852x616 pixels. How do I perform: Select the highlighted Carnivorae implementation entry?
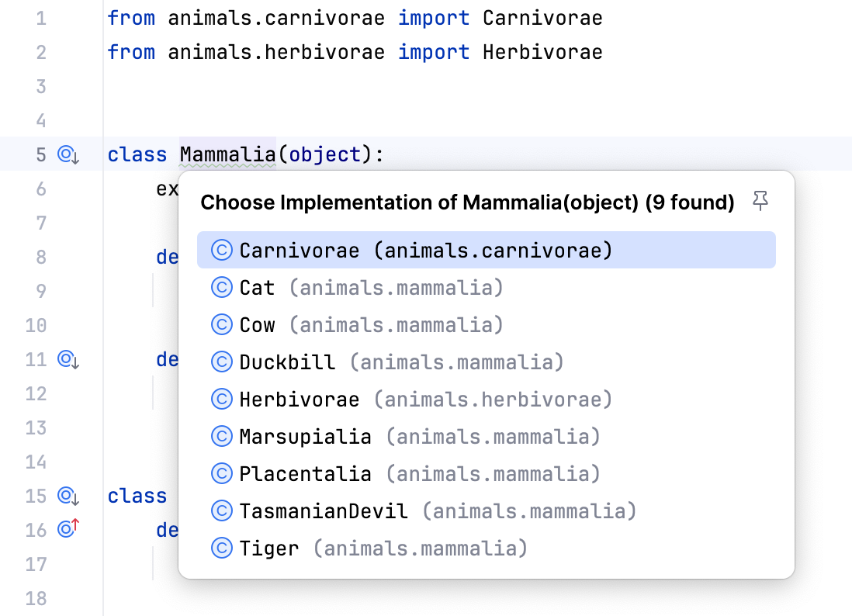coord(298,250)
